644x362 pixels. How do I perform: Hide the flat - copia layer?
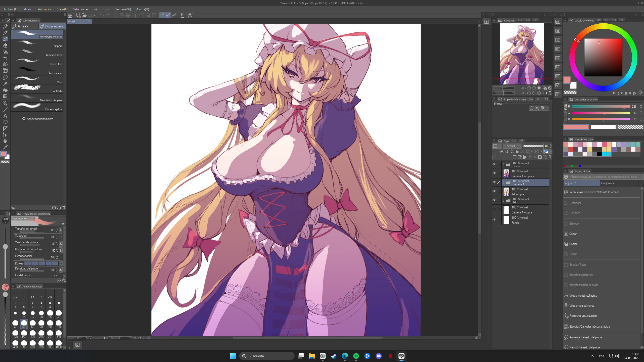494,192
